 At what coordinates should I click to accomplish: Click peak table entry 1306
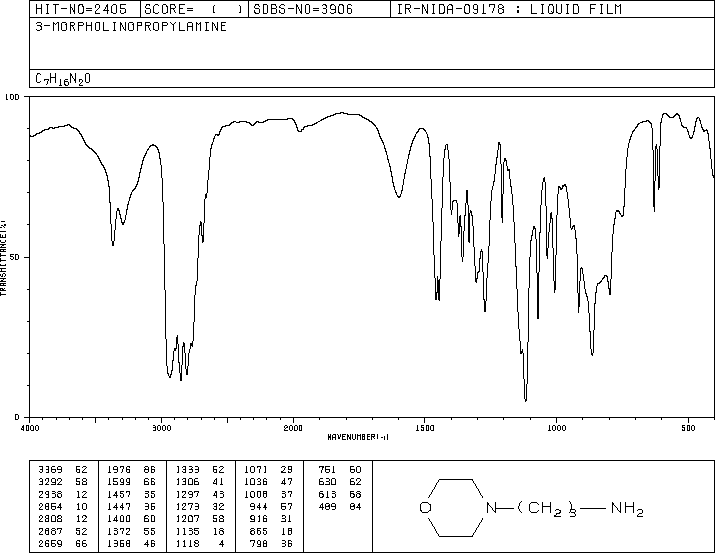(x=187, y=481)
